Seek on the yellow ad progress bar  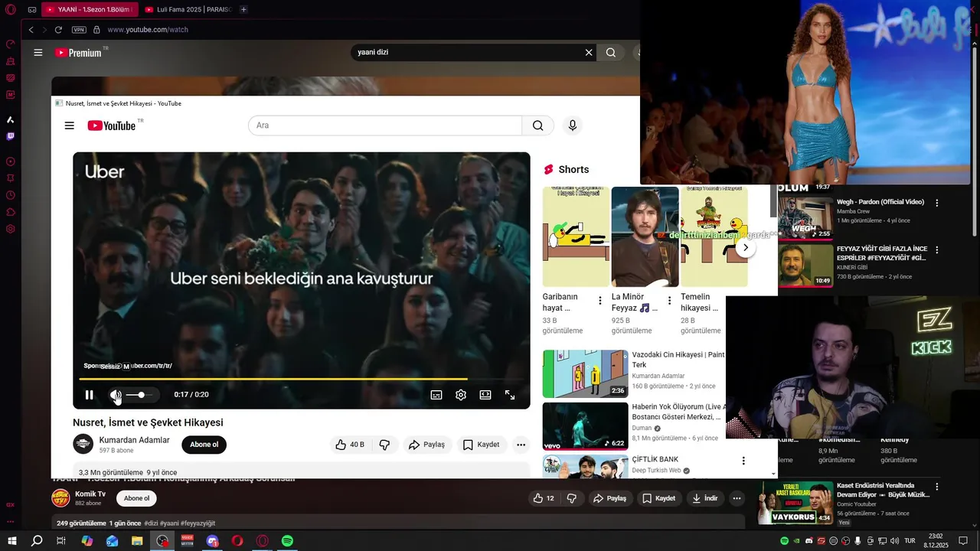tap(302, 379)
